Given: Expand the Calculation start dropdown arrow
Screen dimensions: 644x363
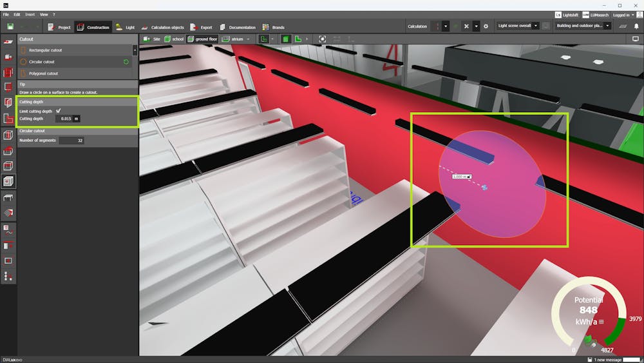Looking at the screenshot, I should pyautogui.click(x=446, y=26).
